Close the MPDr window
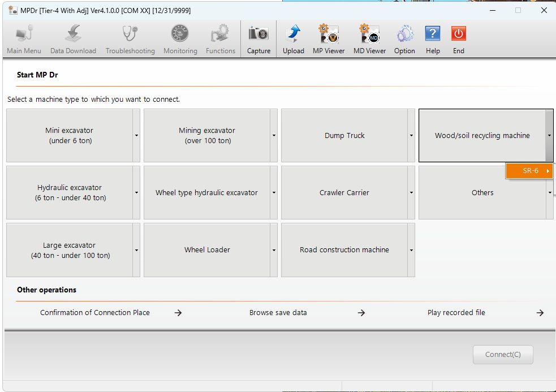Viewport: 556px width, 392px height. pyautogui.click(x=544, y=10)
